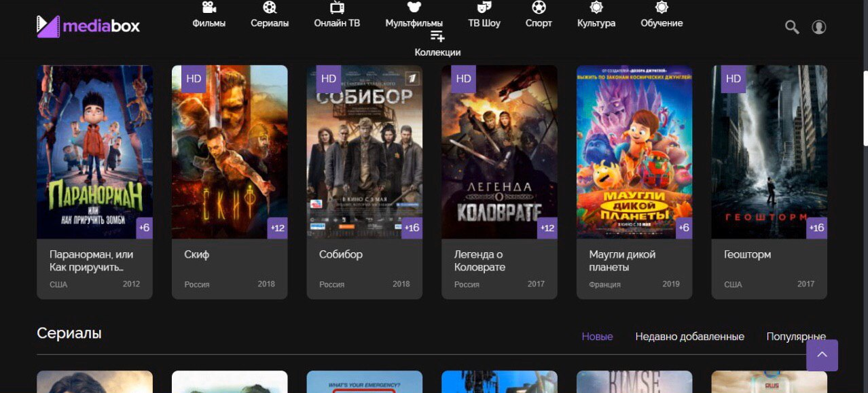
Task: Click the page vertical scrollbar thumb
Action: (x=865, y=107)
